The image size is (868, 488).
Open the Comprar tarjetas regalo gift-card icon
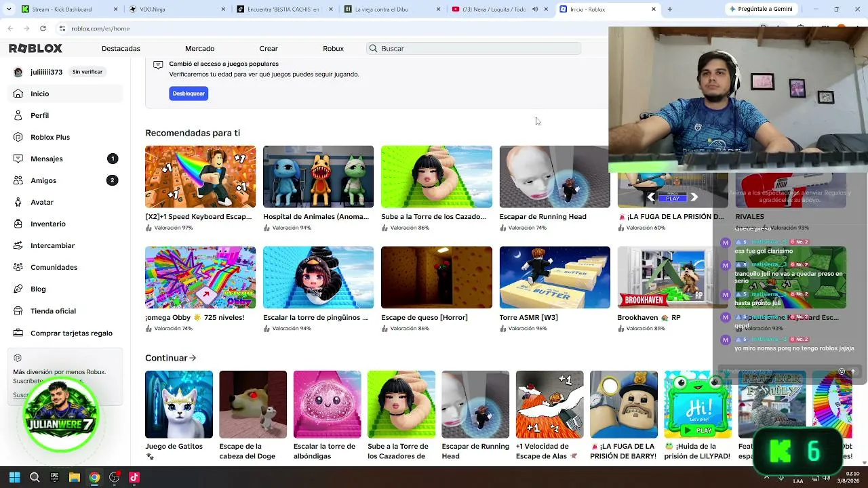point(18,333)
